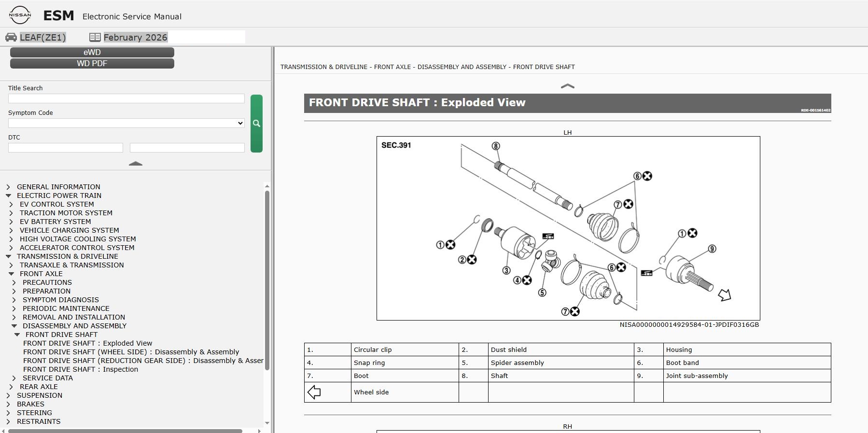The image size is (868, 433).
Task: Focus the second DTC input field
Action: (187, 148)
